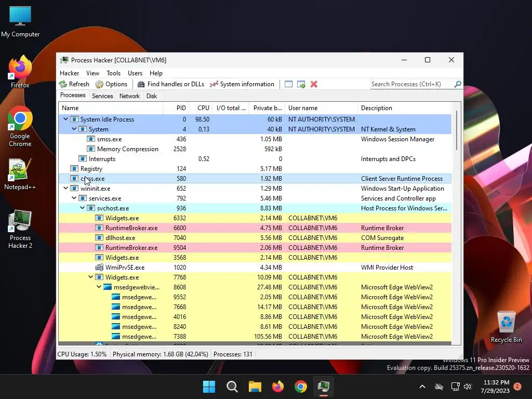Open the Hacker menu
The image size is (532, 399).
(69, 73)
